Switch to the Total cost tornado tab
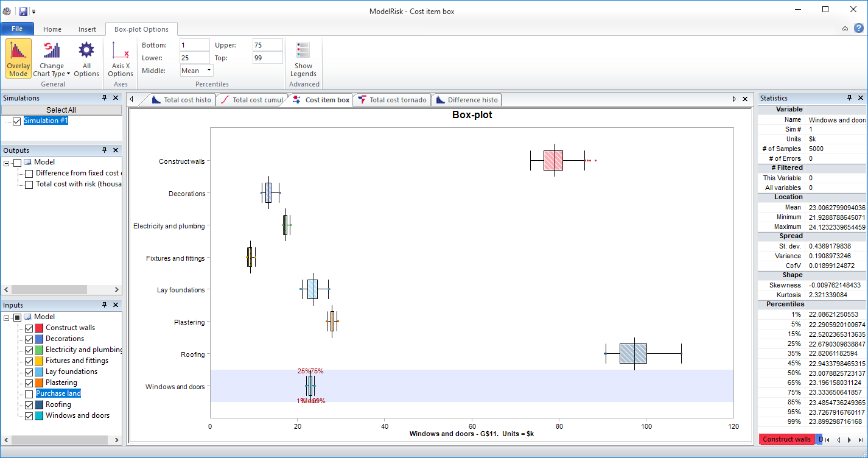The height and width of the screenshot is (458, 868). tap(391, 99)
